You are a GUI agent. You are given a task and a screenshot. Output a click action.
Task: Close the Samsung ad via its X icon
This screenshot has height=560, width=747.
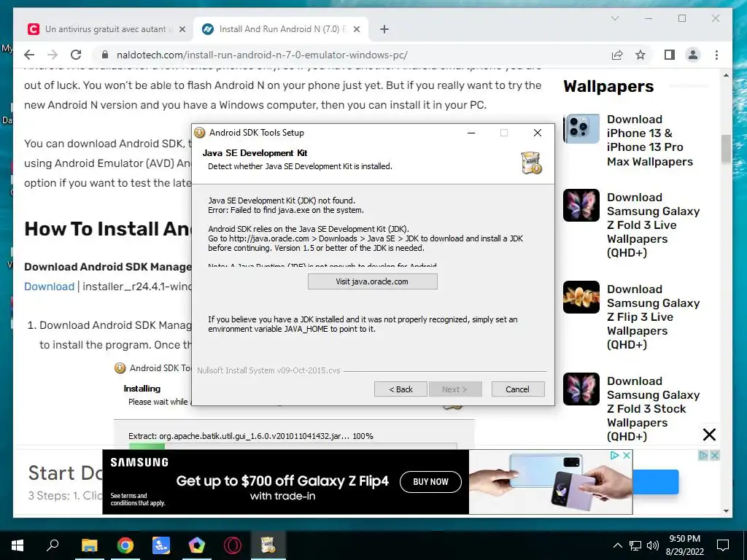pyautogui.click(x=627, y=455)
